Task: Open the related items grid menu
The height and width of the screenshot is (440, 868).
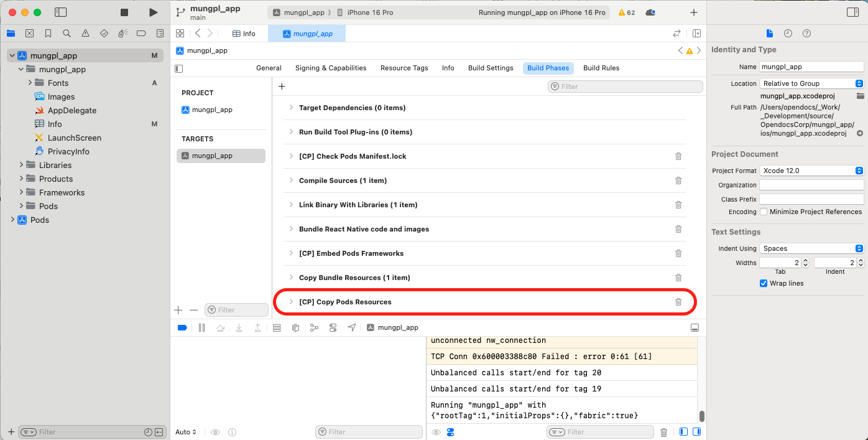Action: 180,34
